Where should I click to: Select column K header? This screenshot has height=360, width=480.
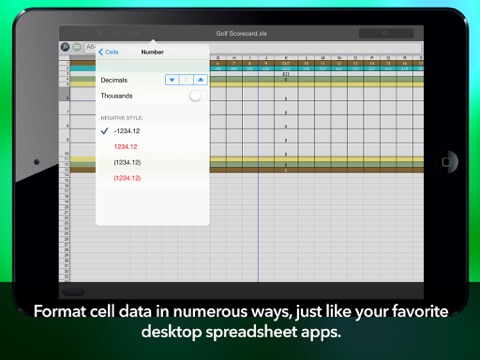(286, 58)
